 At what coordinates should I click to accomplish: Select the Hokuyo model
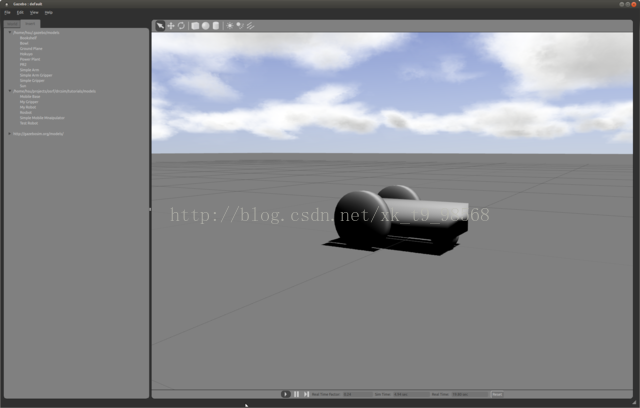(26, 54)
